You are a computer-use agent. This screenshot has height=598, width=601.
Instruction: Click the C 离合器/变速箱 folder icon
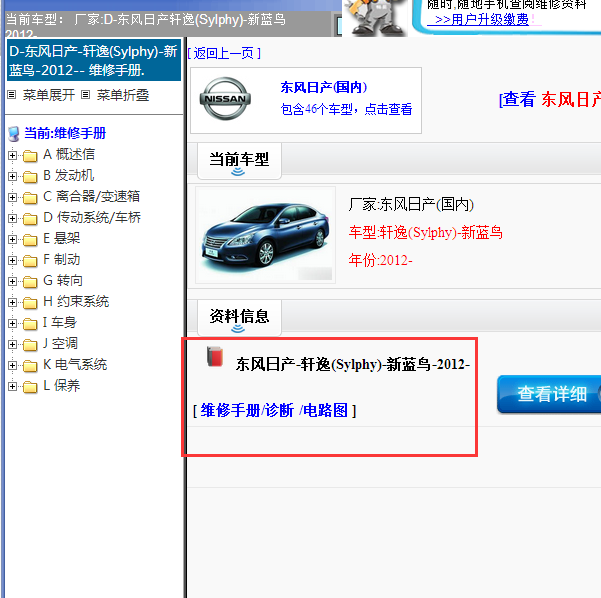point(30,198)
